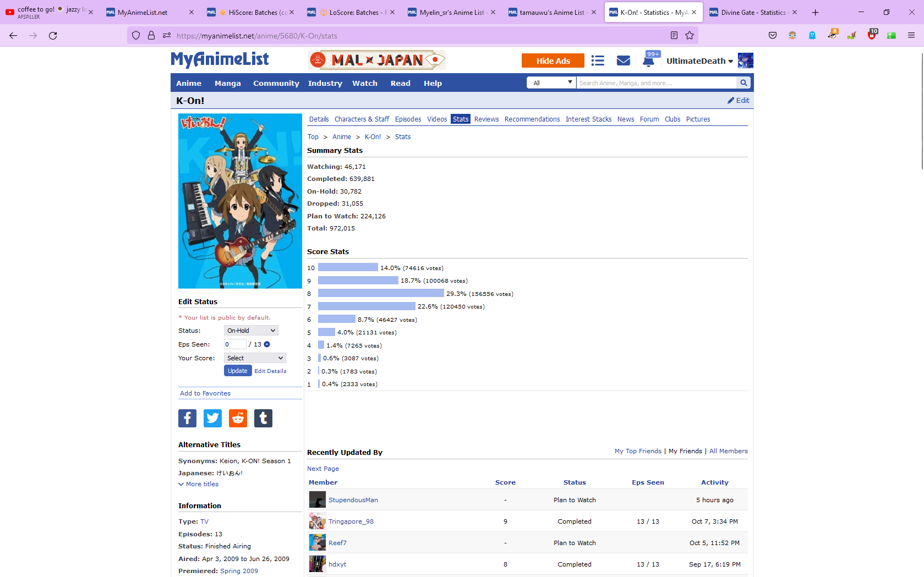Click the Twitter share icon
Viewport: 924px width, 577px height.
point(212,418)
